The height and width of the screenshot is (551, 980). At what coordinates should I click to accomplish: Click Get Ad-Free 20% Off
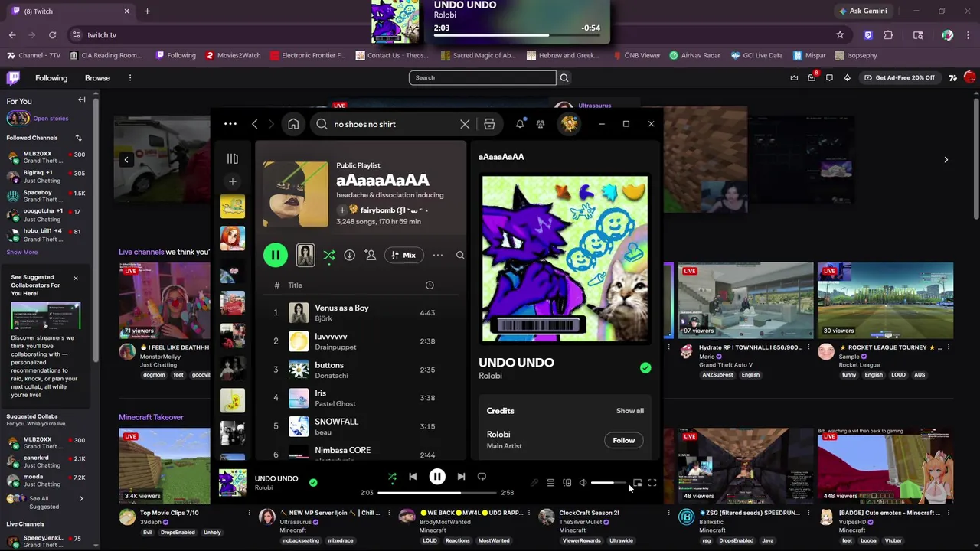click(899, 78)
